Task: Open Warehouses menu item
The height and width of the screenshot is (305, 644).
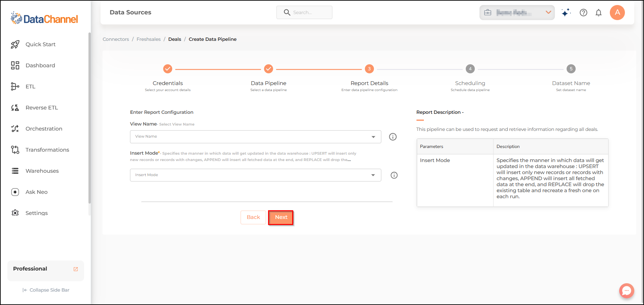Action: coord(42,171)
